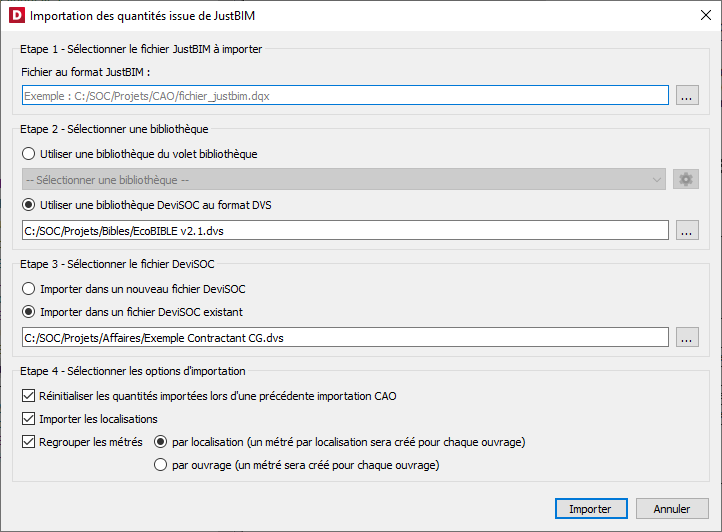This screenshot has height=532, width=722.
Task: Browse for the DVS library file
Action: 687,230
